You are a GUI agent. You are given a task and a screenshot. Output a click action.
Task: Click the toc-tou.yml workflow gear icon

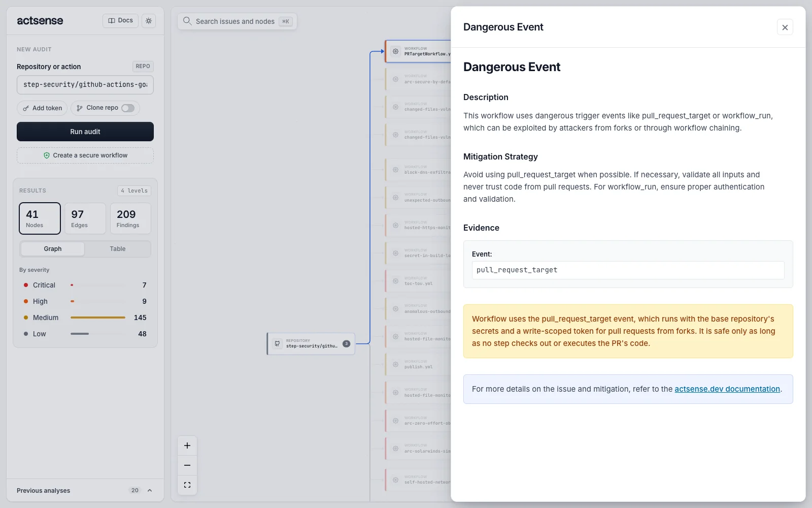(x=395, y=281)
